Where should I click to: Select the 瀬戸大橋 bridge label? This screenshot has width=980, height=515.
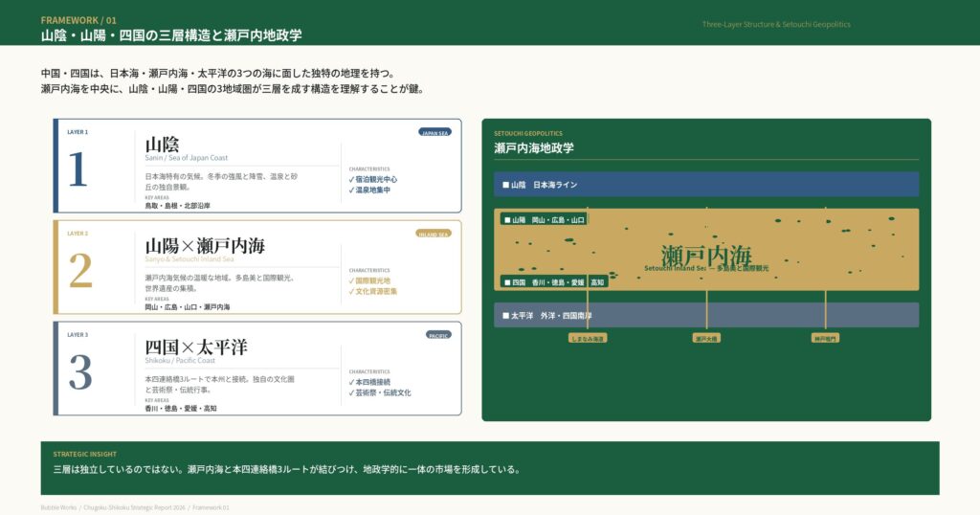click(x=706, y=338)
